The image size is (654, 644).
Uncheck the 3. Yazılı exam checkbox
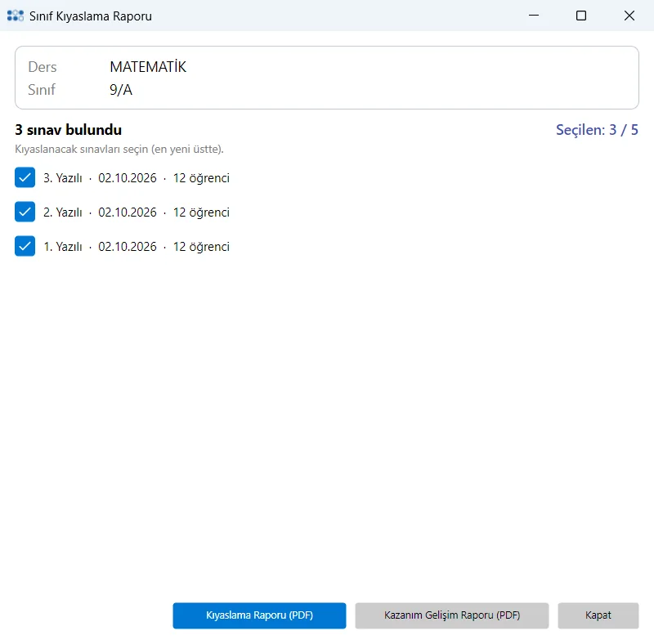pyautogui.click(x=25, y=177)
